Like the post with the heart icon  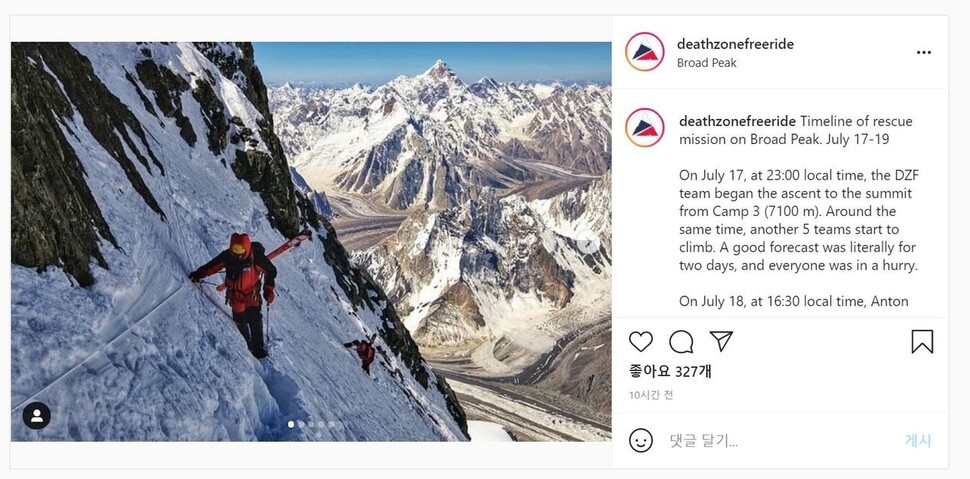point(641,341)
